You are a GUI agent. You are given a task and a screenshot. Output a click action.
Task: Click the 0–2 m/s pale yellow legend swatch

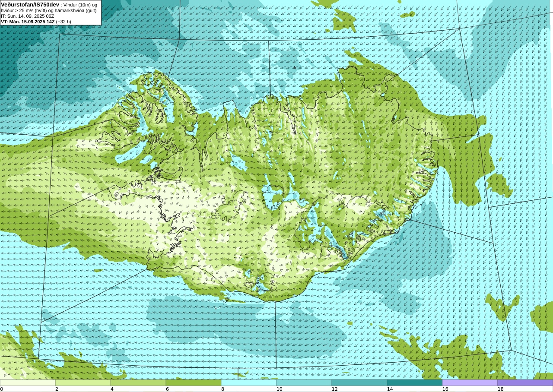coord(28,383)
